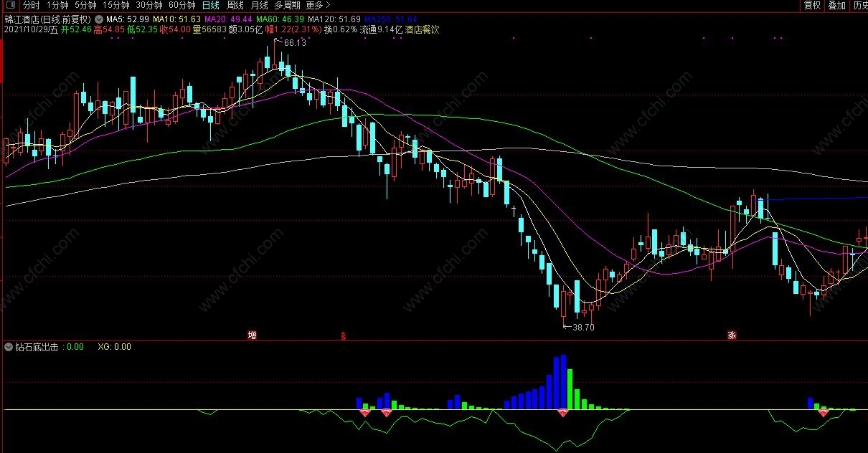Image resolution: width=868 pixels, height=453 pixels.
Task: Open the red 增 event marker
Action: click(252, 335)
